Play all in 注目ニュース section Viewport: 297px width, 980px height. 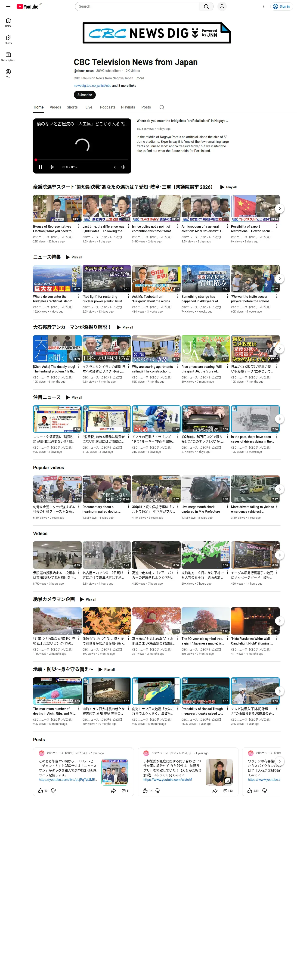pyautogui.click(x=74, y=397)
